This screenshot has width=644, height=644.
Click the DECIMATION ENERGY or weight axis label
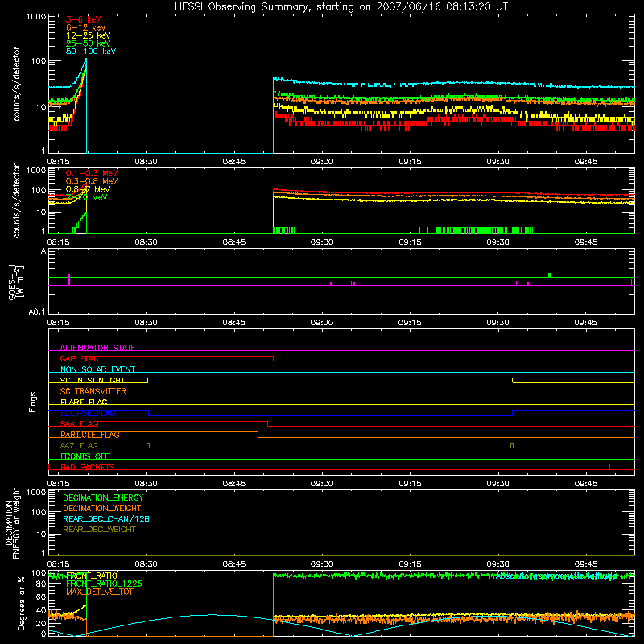12,522
